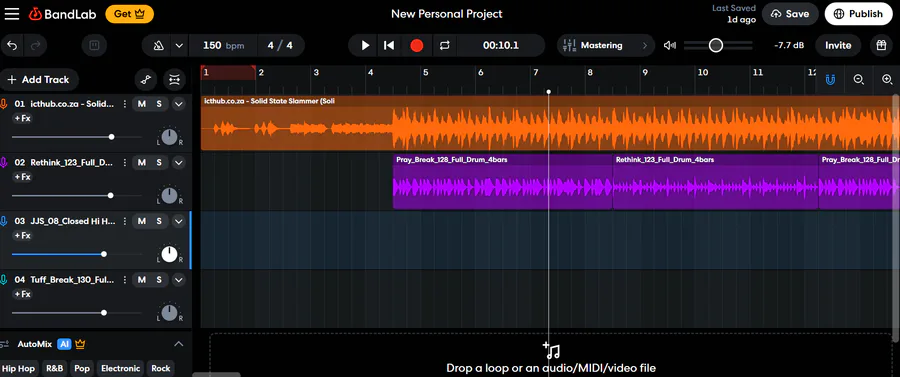This screenshot has width=900, height=377.
Task: Click track 02 purple microphone icon
Action: [3, 162]
